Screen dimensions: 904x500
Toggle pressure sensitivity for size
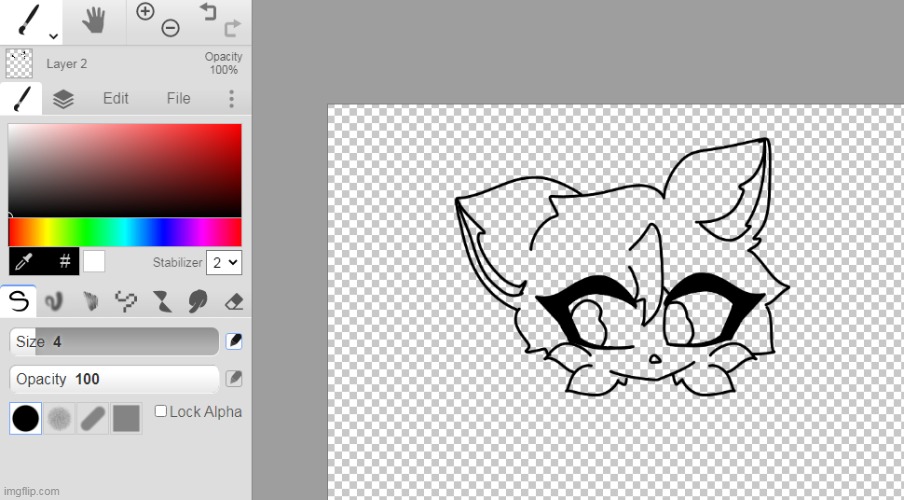pyautogui.click(x=233, y=341)
